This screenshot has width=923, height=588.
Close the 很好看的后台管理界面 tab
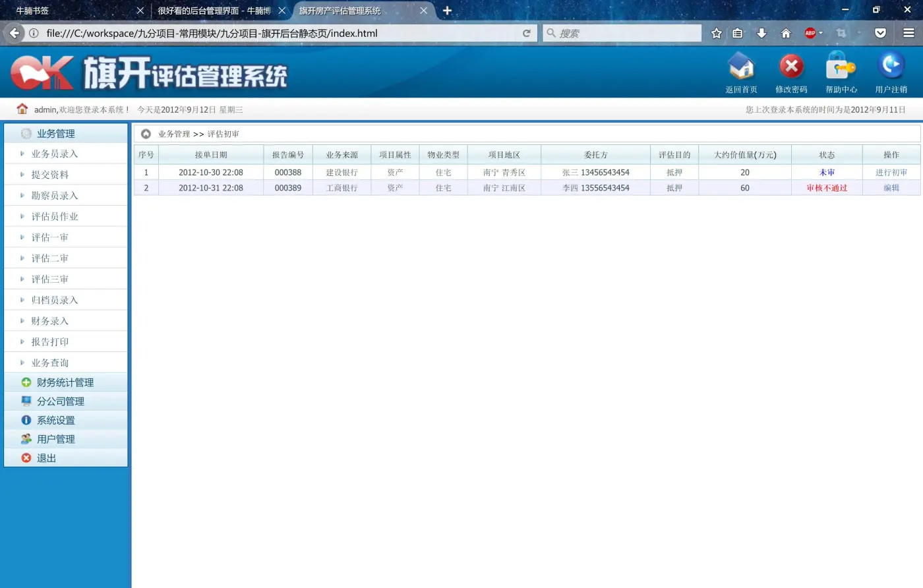[x=282, y=11]
